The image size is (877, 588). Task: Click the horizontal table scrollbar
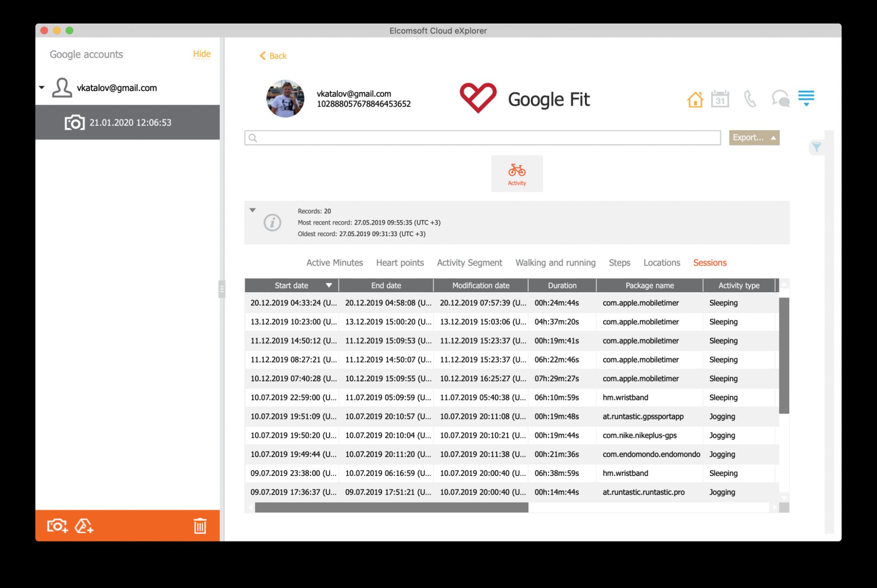point(391,507)
